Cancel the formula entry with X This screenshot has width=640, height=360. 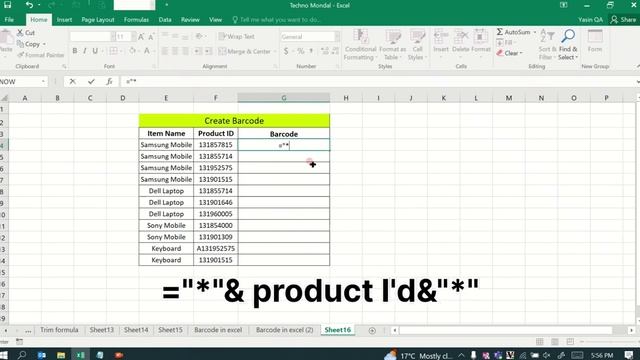pos(72,82)
